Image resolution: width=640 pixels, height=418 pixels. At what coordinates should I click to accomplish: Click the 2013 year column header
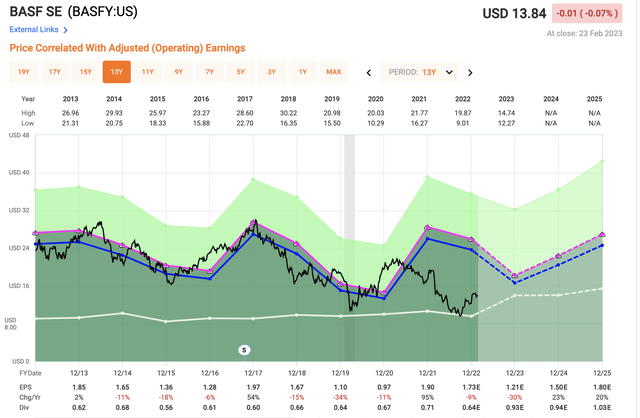[x=70, y=99]
